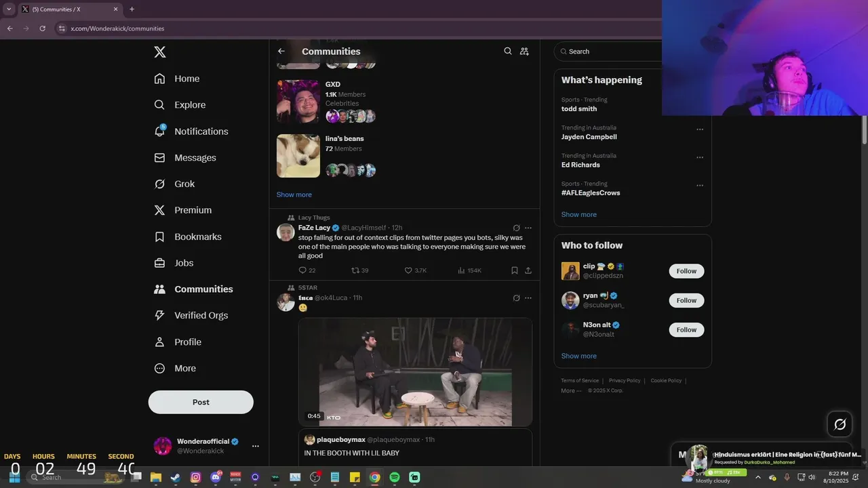This screenshot has width=868, height=488.
Task: Open options for Ed Richards trend
Action: (x=700, y=157)
